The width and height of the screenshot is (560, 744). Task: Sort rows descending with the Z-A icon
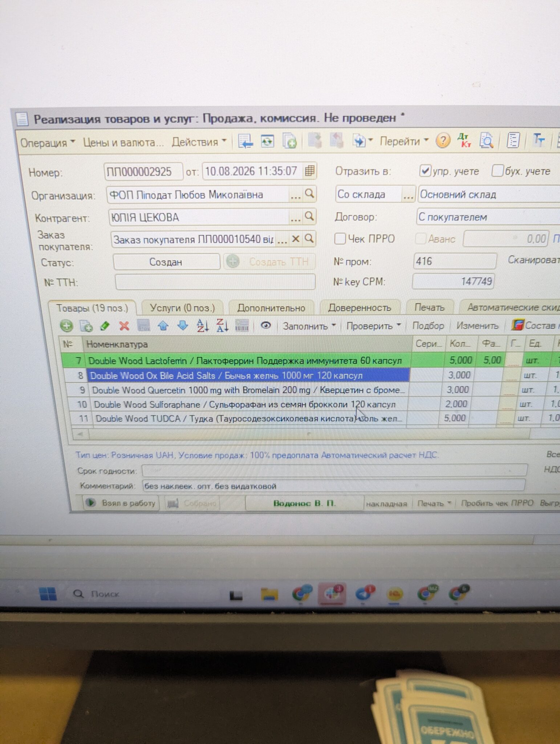pyautogui.click(x=222, y=325)
